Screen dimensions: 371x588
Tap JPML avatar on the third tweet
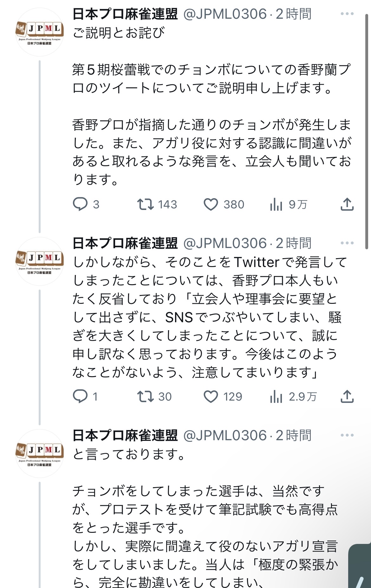tap(39, 454)
